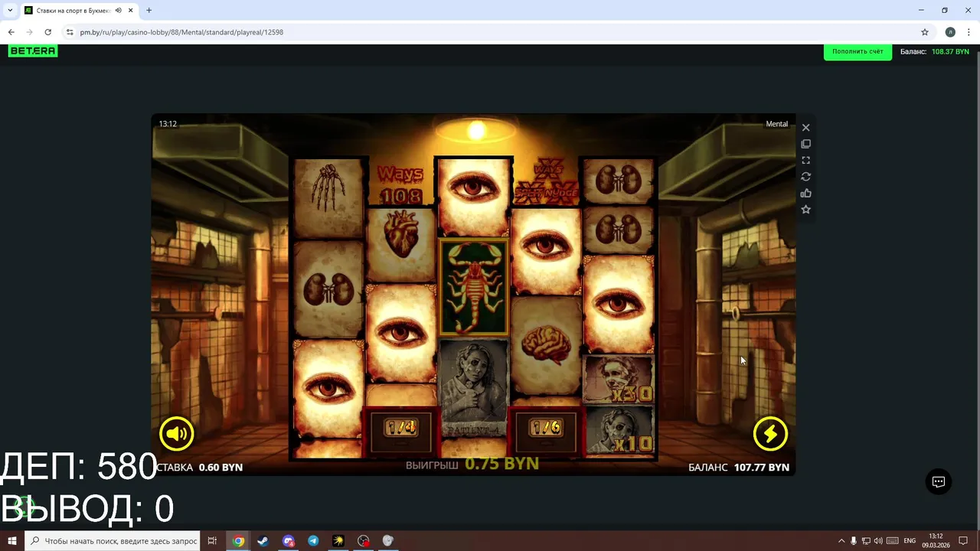Open the grey round taskbar app icon

click(x=388, y=541)
